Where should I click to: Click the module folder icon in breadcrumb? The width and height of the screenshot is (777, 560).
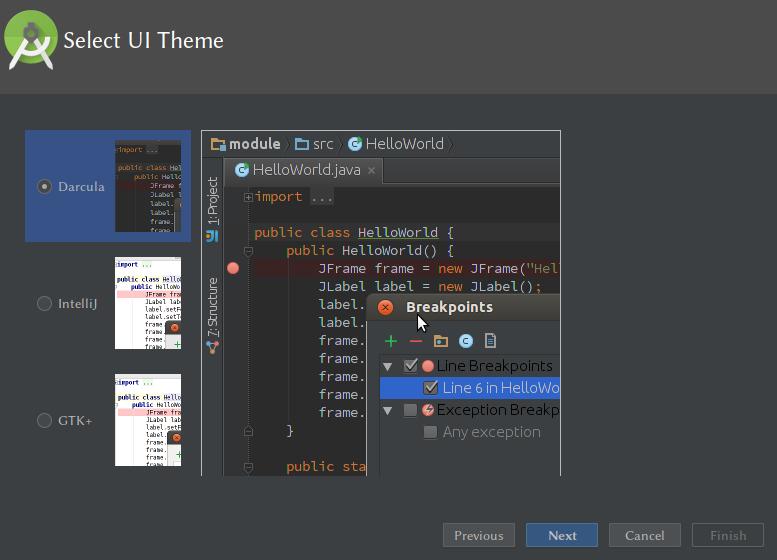point(218,144)
